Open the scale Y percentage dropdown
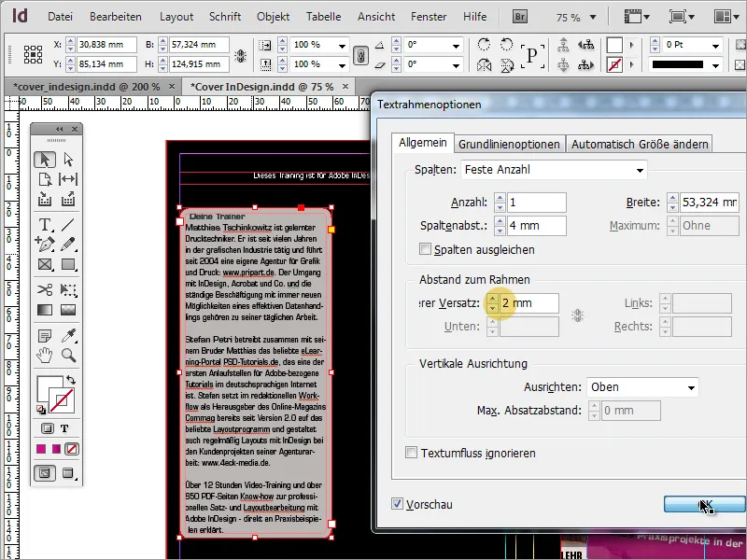 342,65
